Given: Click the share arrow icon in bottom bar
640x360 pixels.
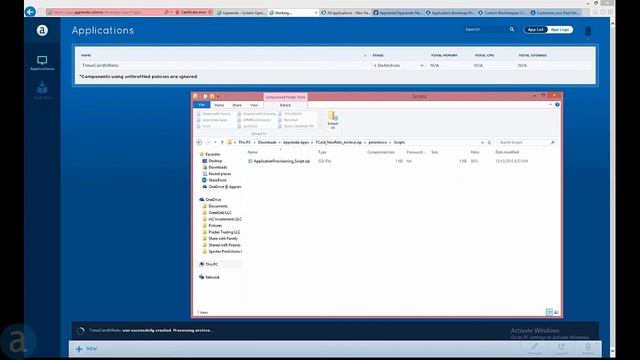Looking at the screenshot, I should pos(562,347).
